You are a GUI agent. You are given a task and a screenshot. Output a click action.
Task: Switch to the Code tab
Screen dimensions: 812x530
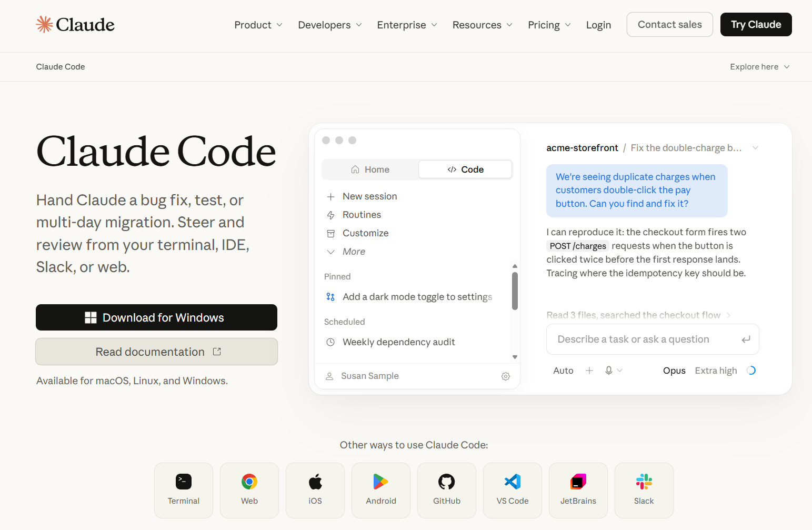tap(465, 169)
